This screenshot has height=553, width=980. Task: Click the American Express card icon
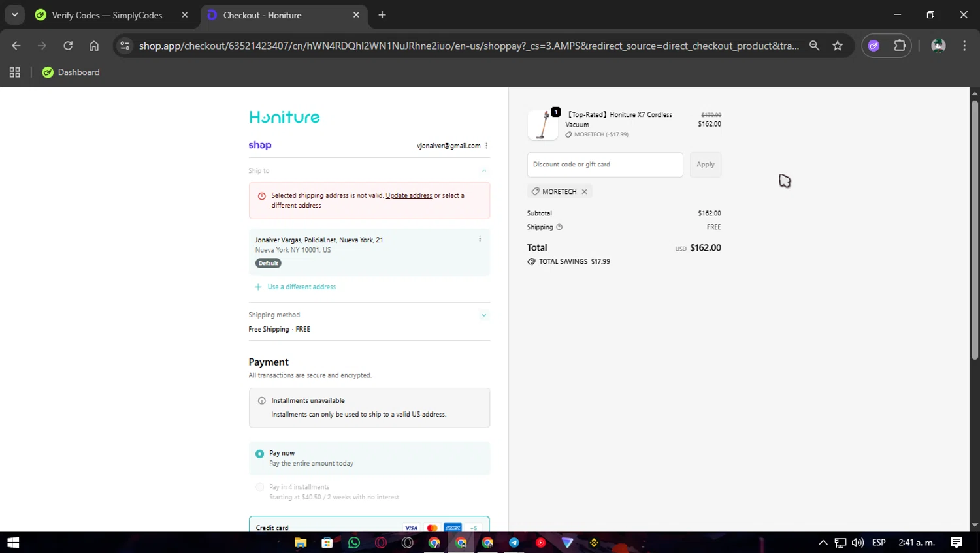pos(453,528)
